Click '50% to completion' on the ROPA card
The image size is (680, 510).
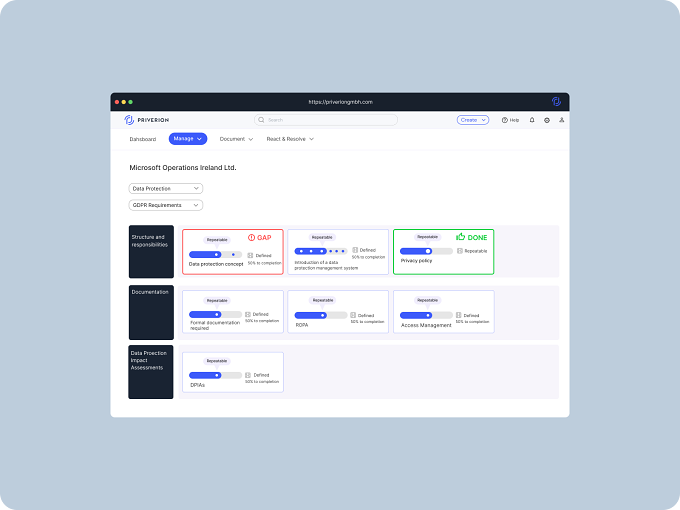(367, 322)
